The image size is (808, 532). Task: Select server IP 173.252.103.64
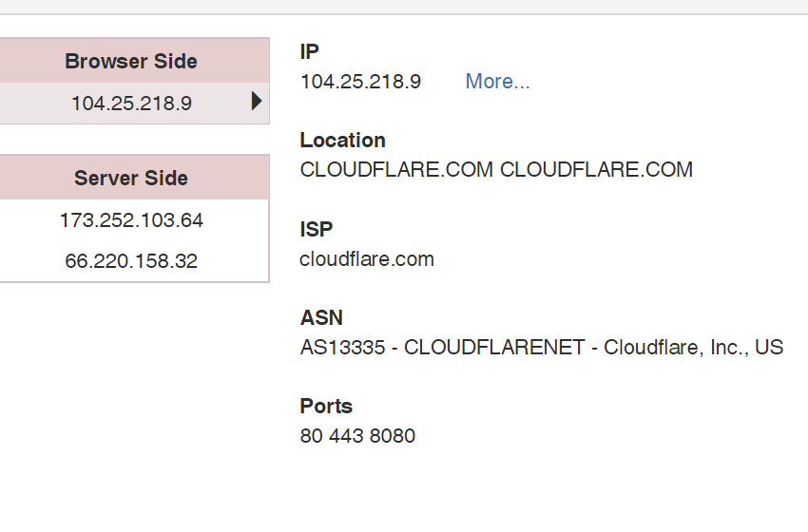point(131,220)
